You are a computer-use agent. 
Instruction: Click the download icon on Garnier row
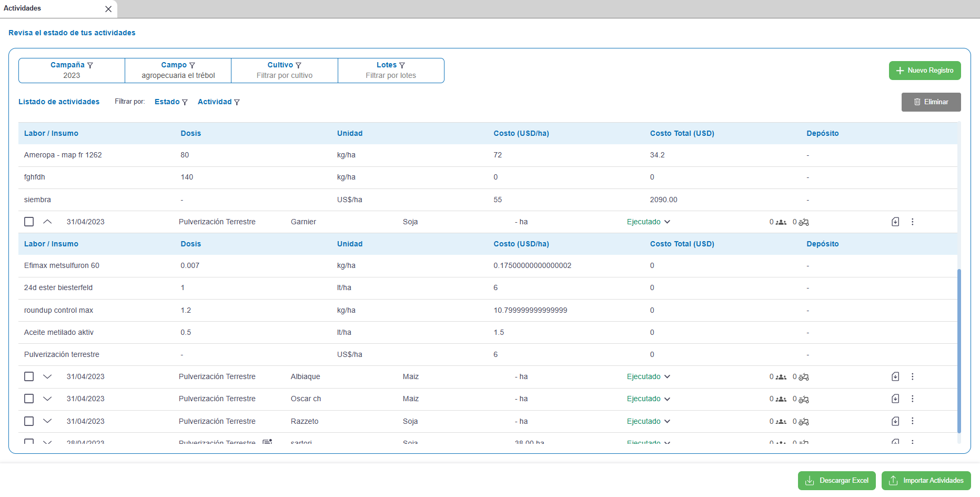pyautogui.click(x=895, y=222)
